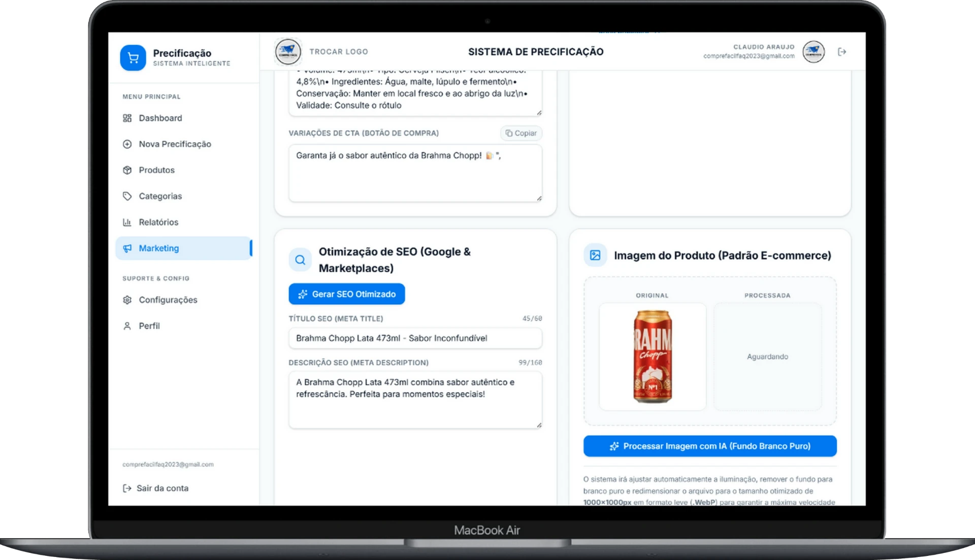This screenshot has height=560, width=975.
Task: Click the CTA variations text area
Action: (415, 173)
